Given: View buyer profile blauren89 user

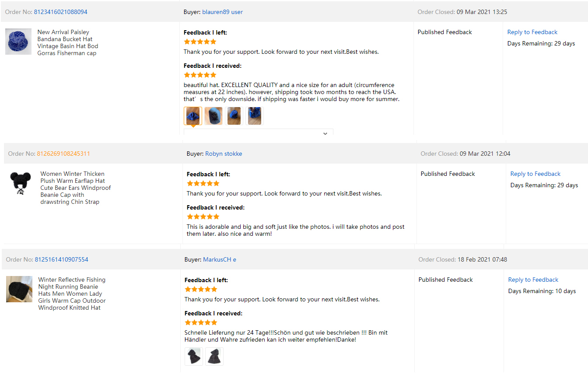Looking at the screenshot, I should 222,12.
